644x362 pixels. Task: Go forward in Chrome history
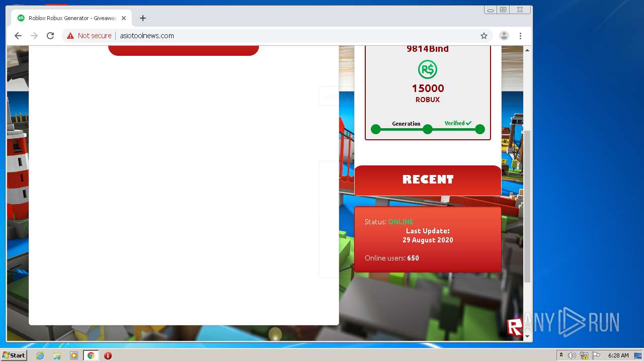34,36
